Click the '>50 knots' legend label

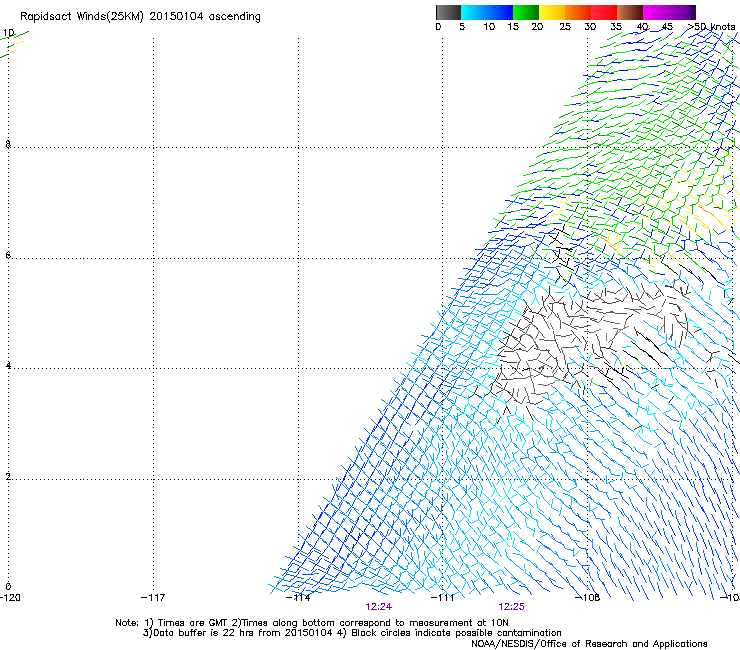point(712,27)
